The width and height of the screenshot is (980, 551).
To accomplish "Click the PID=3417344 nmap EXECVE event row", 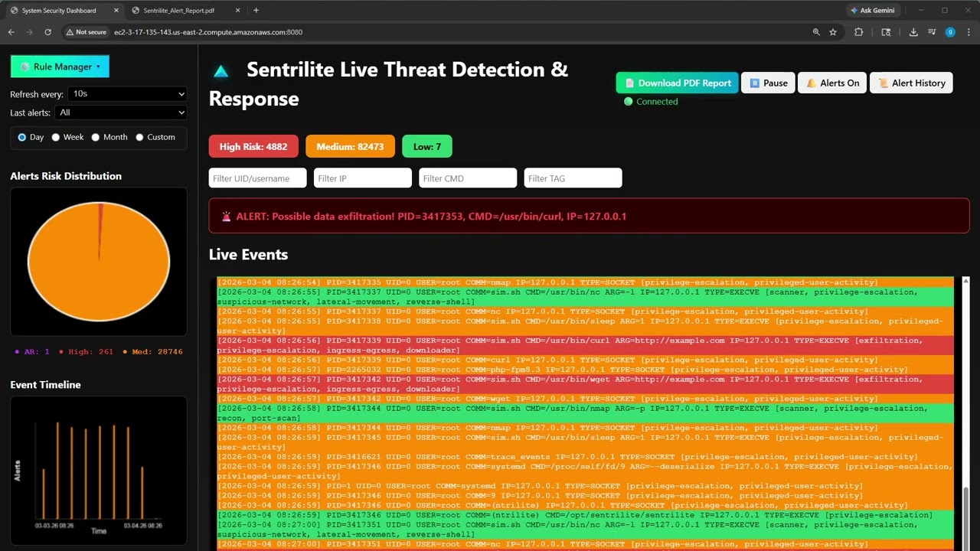I will point(585,413).
